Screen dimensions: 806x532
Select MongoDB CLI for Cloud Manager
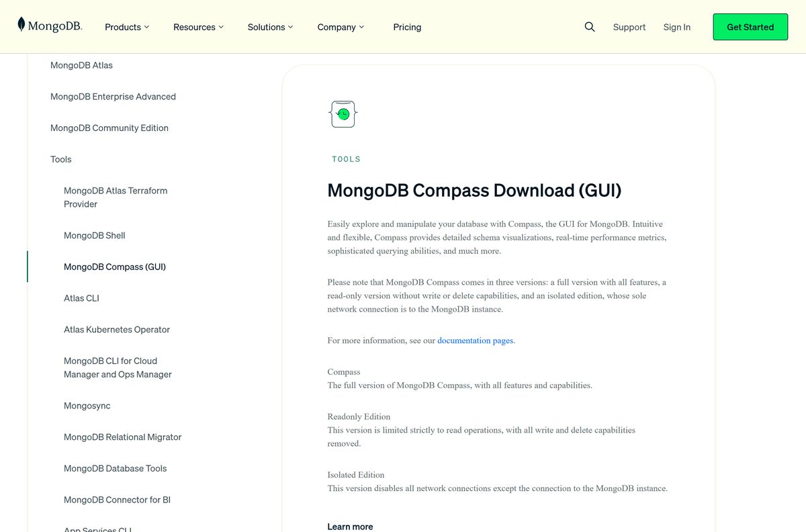118,367
